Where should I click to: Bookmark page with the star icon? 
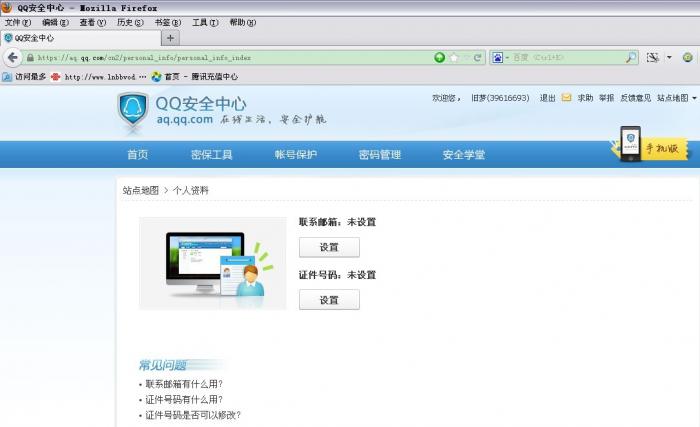coord(454,58)
